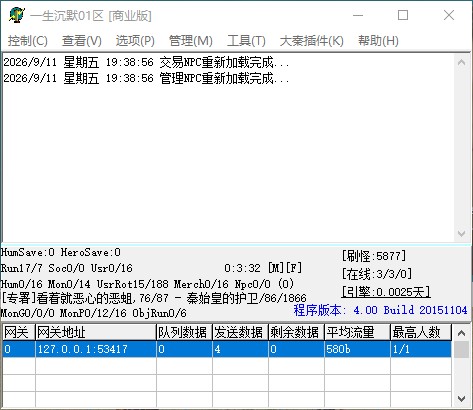Click gateway table scroll down arrow
The width and height of the screenshot is (473, 410).
[462, 398]
